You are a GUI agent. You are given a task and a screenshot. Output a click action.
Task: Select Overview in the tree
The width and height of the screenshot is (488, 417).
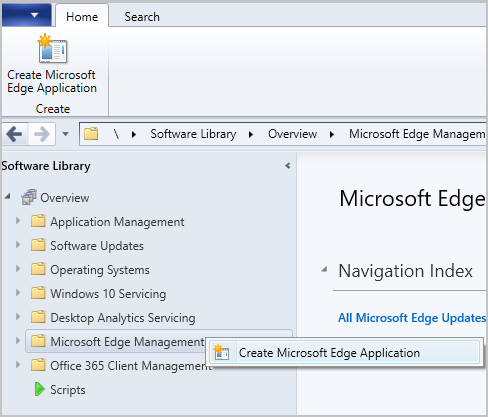65,198
